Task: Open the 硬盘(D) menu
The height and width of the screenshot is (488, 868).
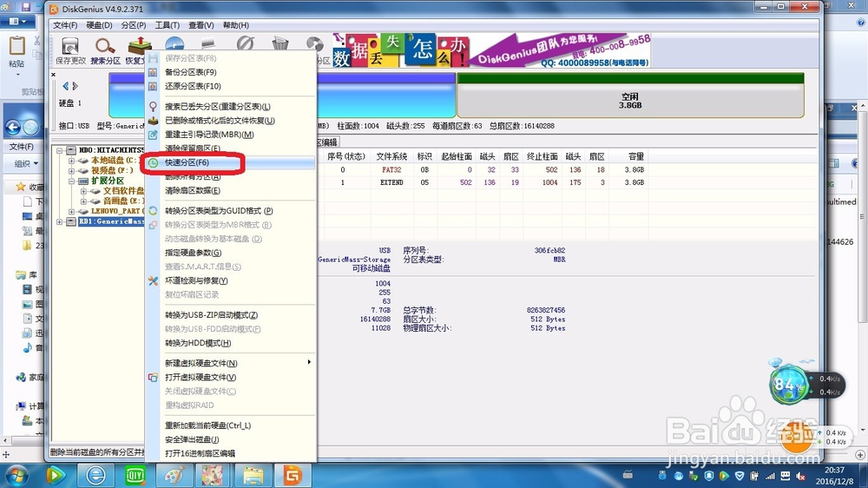Action: coord(99,25)
